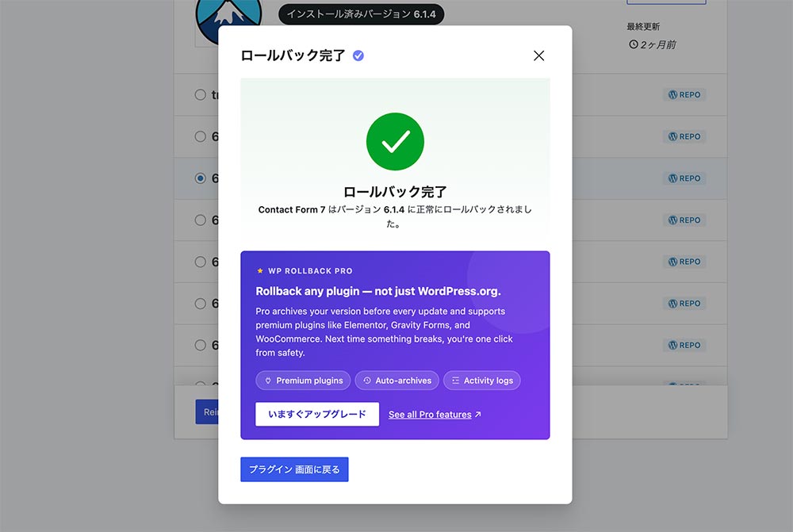Select the radio button directly below the selected version
Screen dimensions: 793x532
click(x=200, y=220)
